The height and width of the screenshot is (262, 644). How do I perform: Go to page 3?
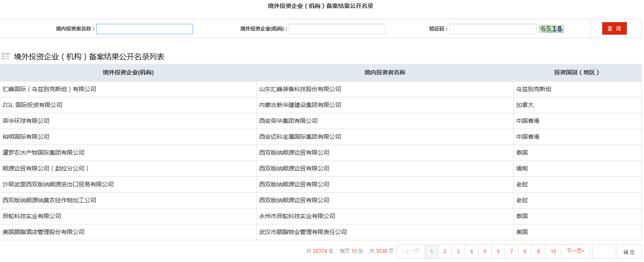coord(458,252)
